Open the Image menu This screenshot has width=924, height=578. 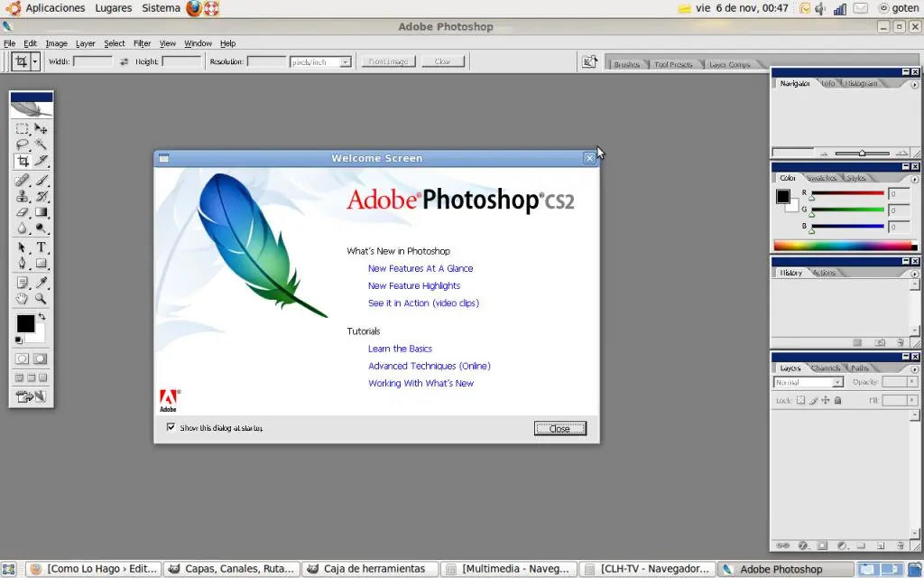(57, 43)
